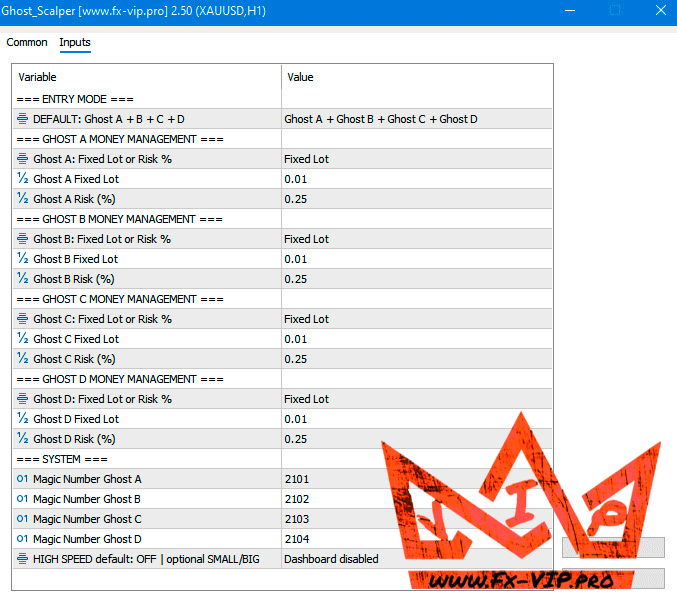Click the Value column header

[x=417, y=77]
